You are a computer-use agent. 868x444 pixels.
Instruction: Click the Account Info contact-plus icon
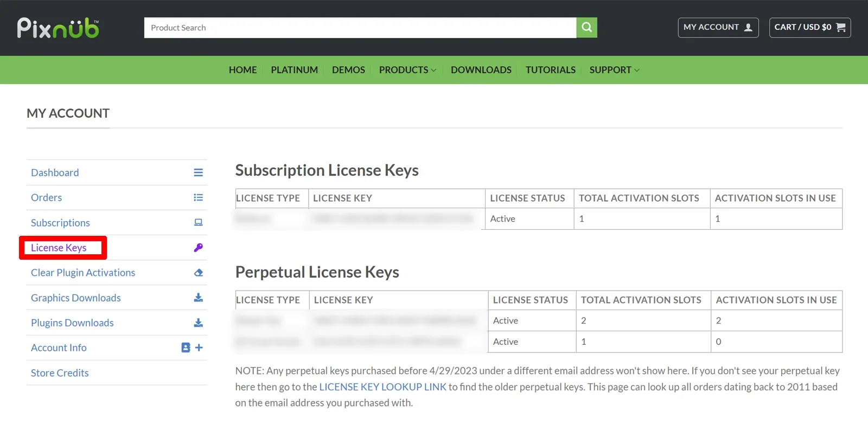(192, 348)
